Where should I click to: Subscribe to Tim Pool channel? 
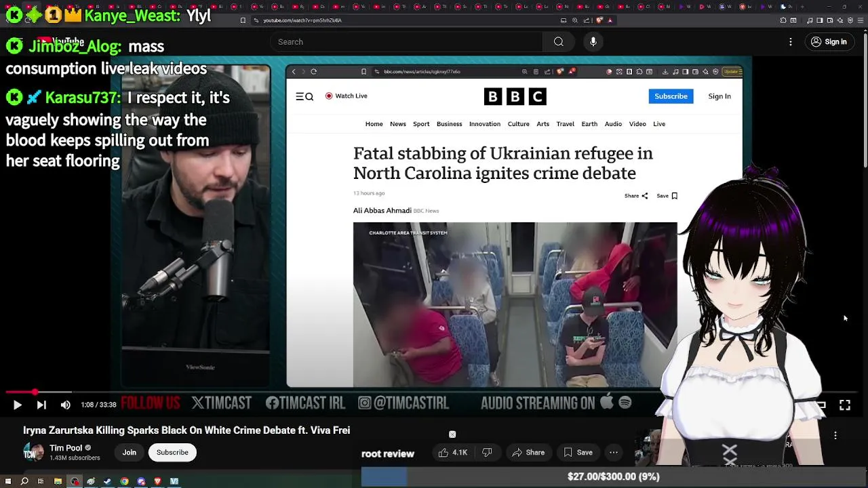click(172, 452)
